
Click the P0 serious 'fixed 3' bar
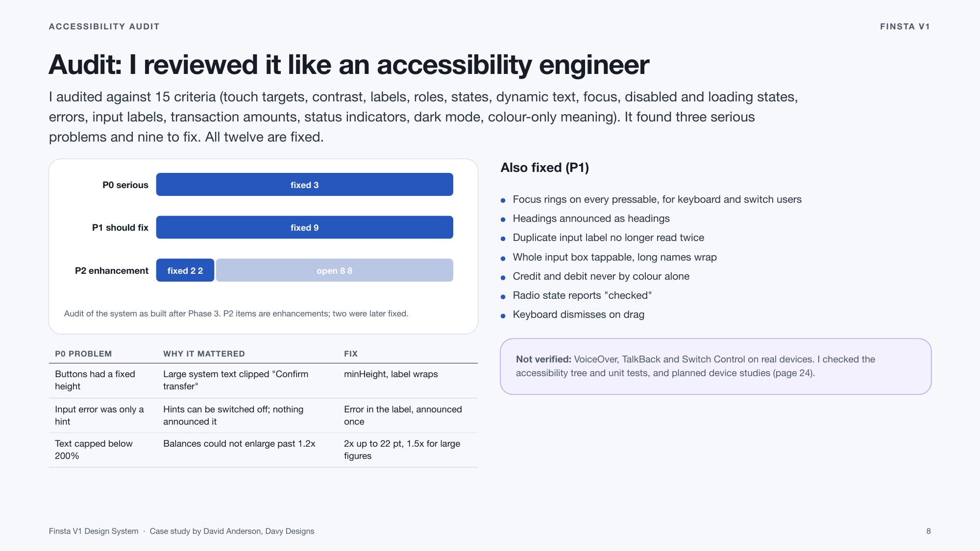pos(304,185)
